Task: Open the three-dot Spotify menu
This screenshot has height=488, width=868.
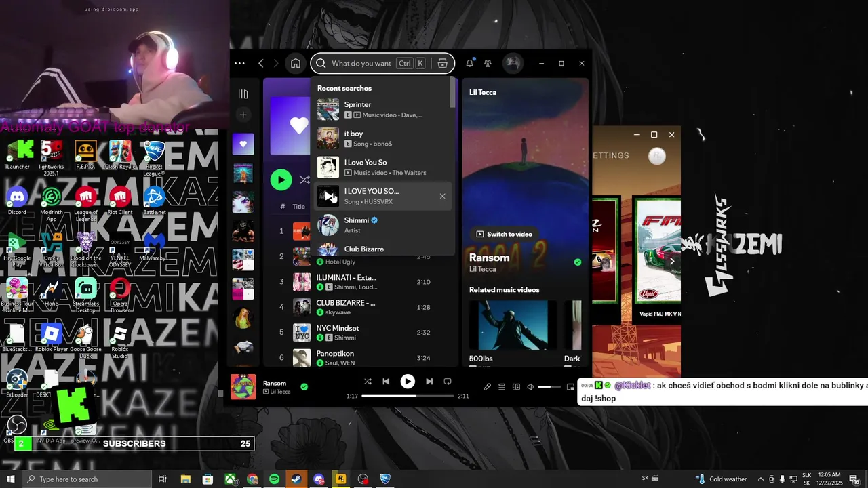Action: point(239,63)
